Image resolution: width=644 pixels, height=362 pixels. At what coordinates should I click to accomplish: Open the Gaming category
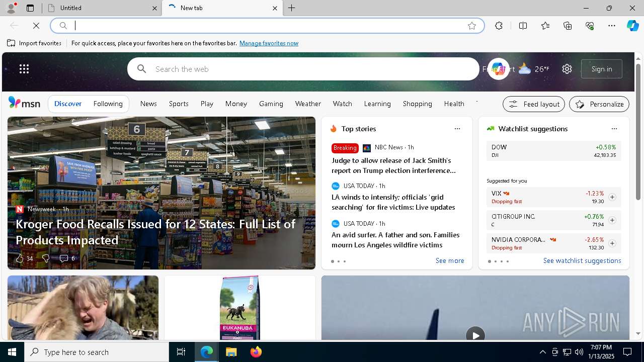coord(271,104)
